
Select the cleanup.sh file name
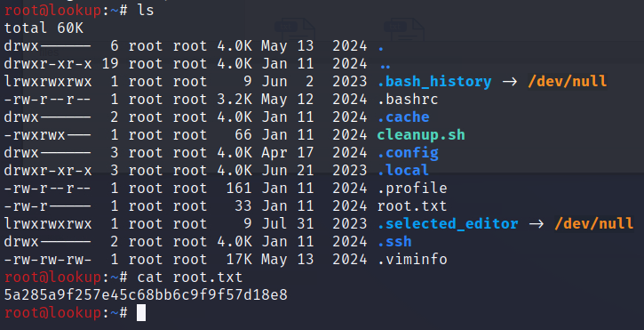[x=421, y=134]
